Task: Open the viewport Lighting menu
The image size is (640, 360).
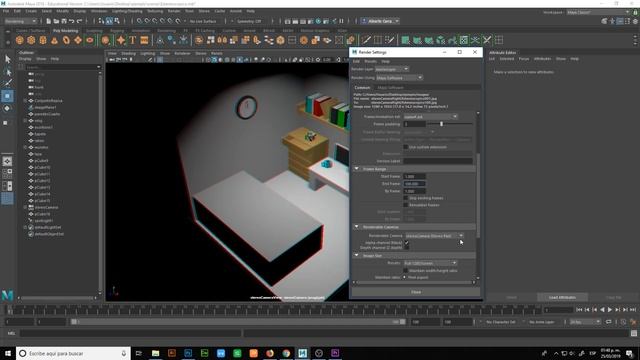Action: pos(147,53)
